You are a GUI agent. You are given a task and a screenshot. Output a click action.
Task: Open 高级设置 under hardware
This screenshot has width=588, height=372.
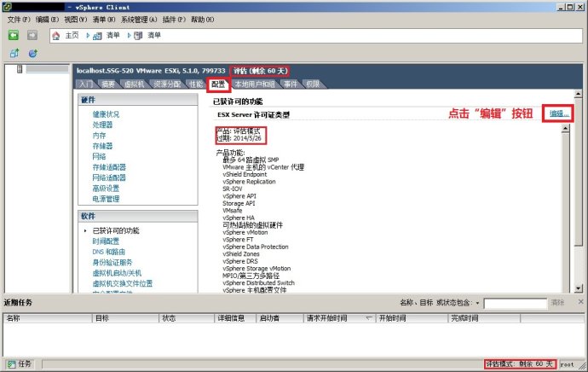pyautogui.click(x=106, y=188)
